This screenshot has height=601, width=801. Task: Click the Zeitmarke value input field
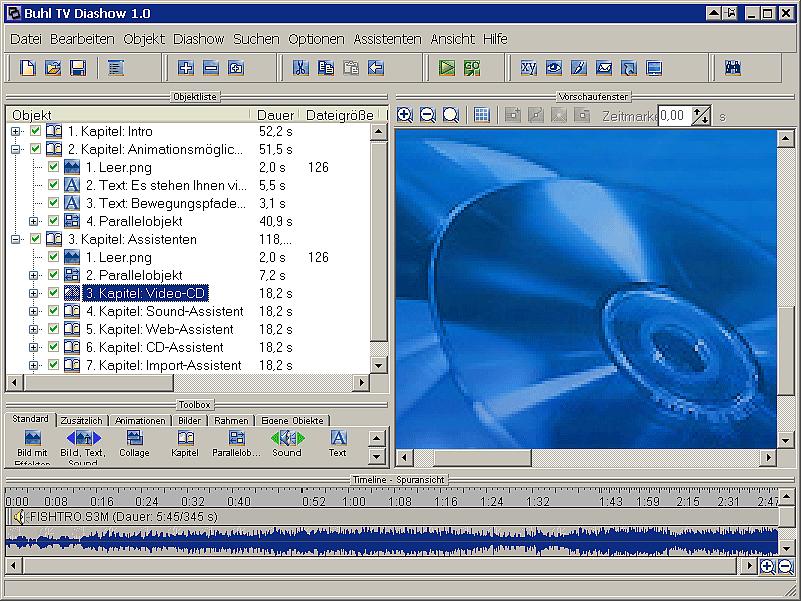673,115
